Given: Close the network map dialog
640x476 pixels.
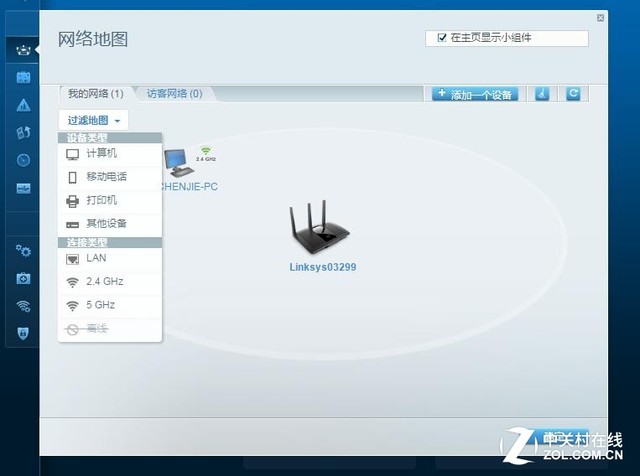Looking at the screenshot, I should [x=600, y=18].
